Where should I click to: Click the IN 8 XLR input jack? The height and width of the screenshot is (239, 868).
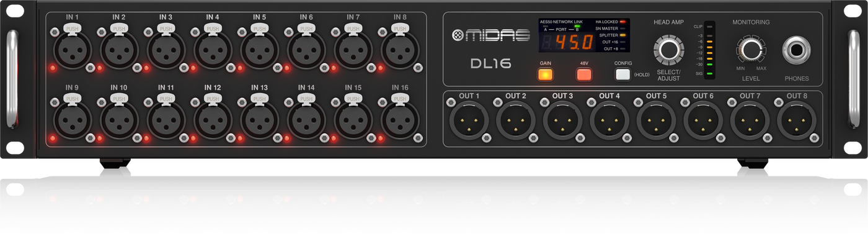click(400, 50)
